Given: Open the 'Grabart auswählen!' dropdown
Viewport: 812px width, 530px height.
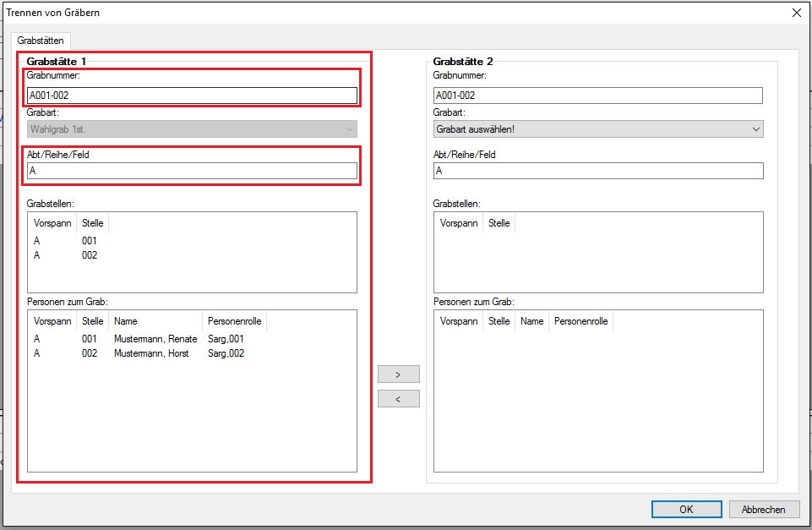Looking at the screenshot, I should 597,129.
